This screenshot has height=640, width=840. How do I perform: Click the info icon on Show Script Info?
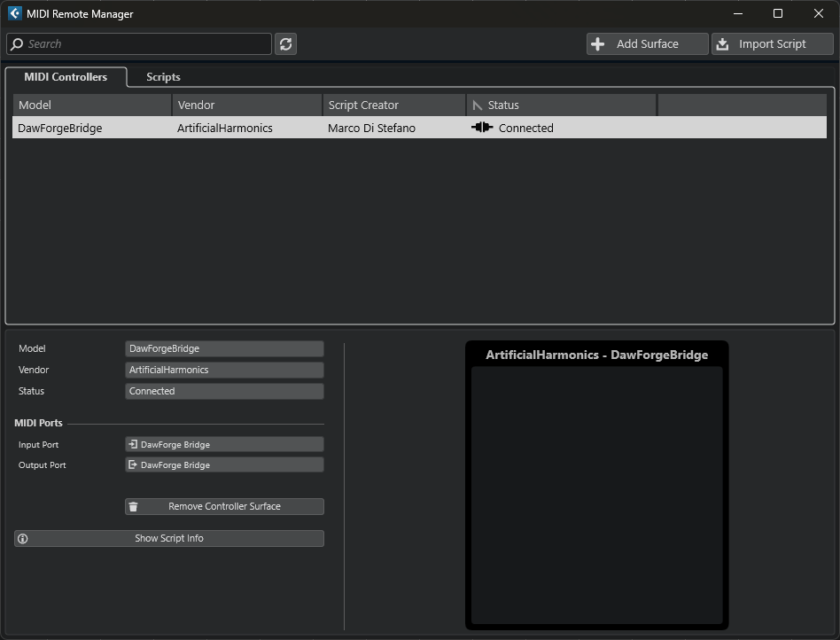(22, 539)
